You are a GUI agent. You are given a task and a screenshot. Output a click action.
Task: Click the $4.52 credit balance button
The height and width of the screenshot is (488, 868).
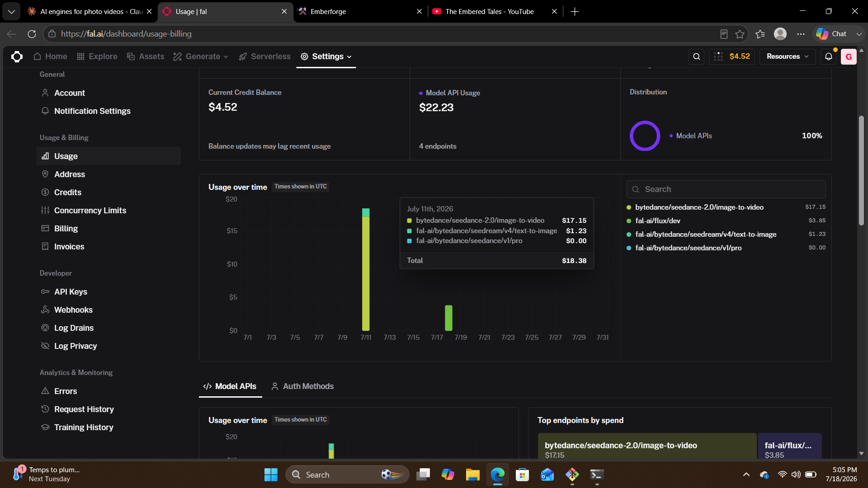(x=732, y=56)
